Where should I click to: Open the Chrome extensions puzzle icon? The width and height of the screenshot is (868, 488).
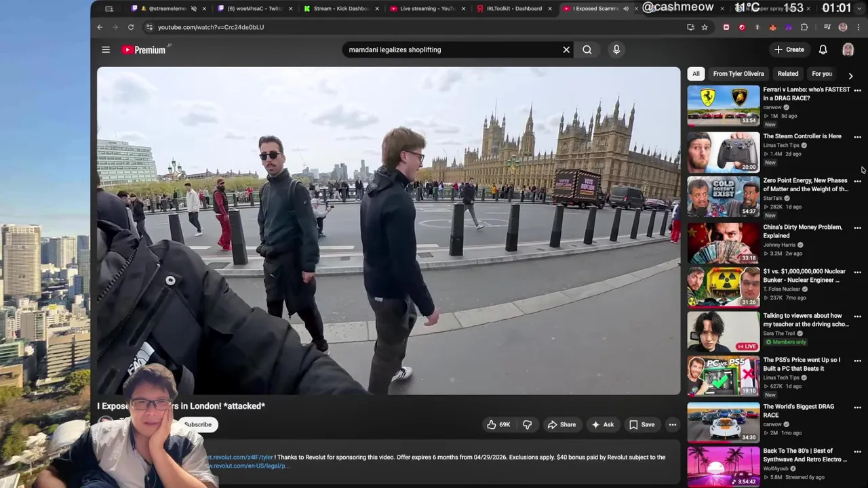tap(804, 27)
